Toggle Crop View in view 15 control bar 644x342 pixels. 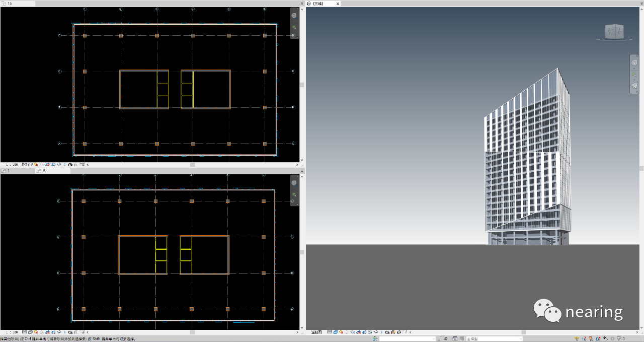[x=47, y=164]
